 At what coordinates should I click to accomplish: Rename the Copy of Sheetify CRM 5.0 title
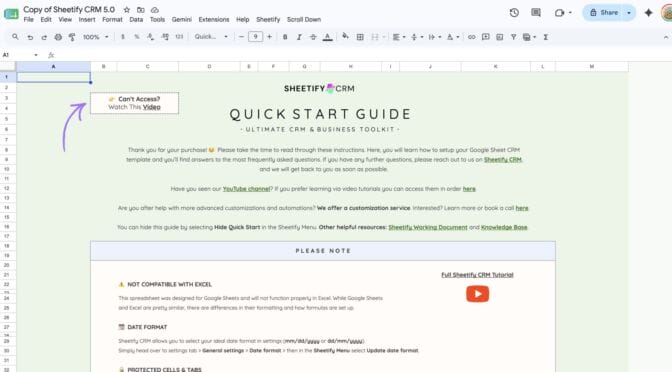69,9
